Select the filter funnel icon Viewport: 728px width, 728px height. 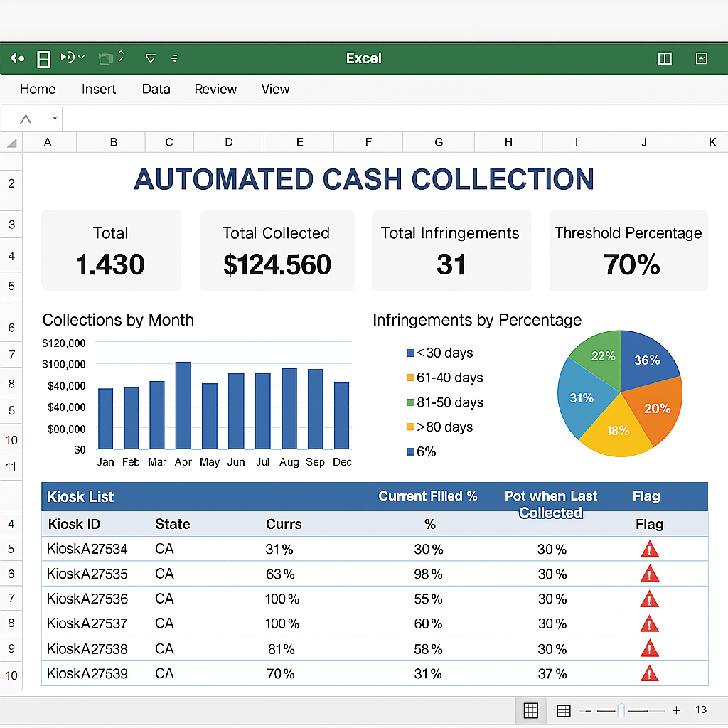150,58
